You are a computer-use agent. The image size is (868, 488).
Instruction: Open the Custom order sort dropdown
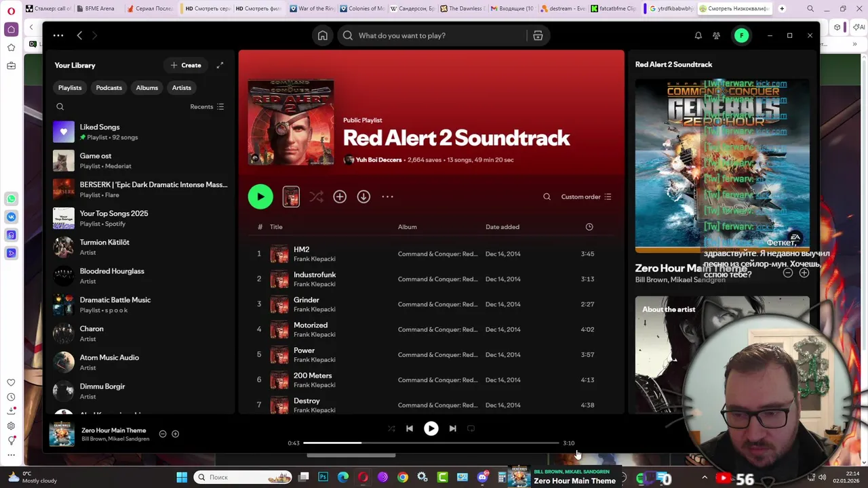(587, 197)
